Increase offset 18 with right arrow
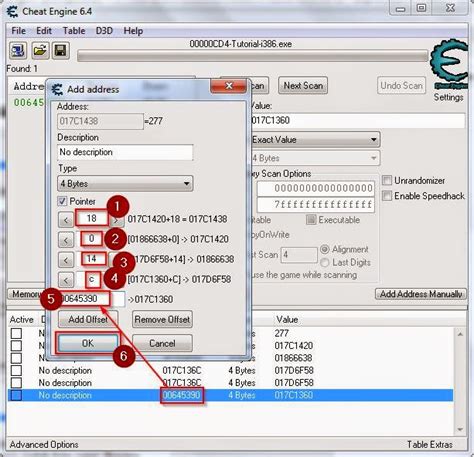 pos(116,220)
